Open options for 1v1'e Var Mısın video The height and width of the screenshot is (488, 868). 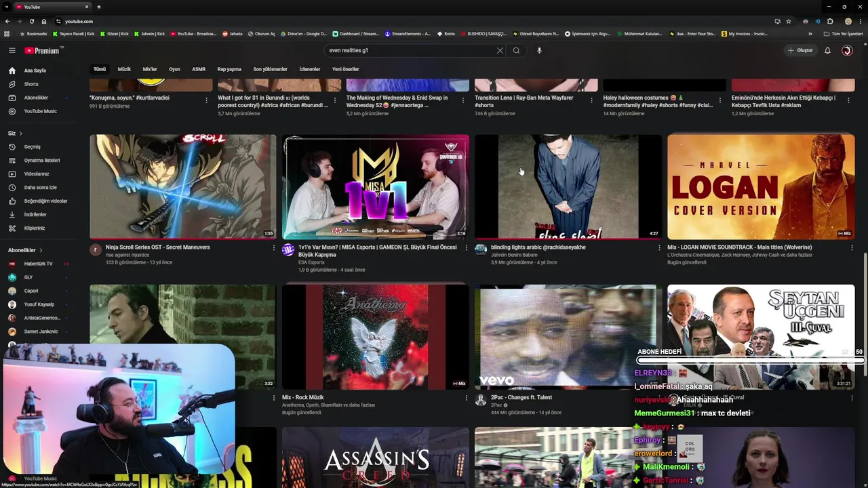click(467, 248)
